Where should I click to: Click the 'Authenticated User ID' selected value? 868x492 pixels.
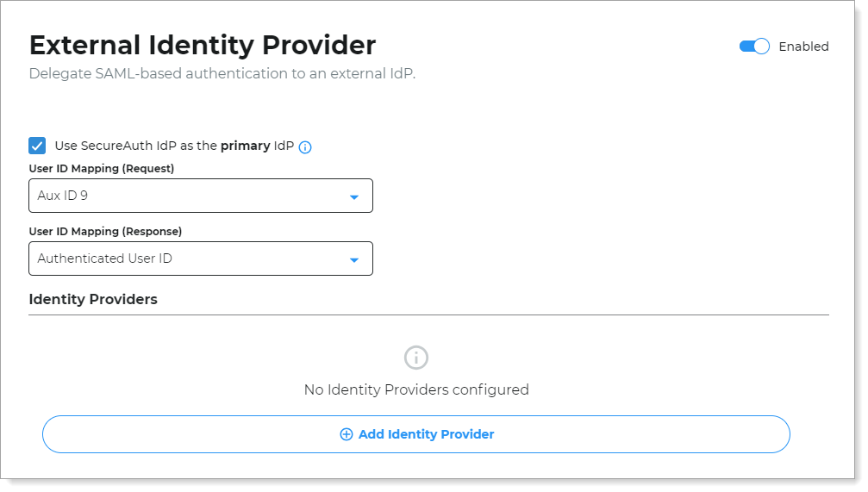pos(104,258)
